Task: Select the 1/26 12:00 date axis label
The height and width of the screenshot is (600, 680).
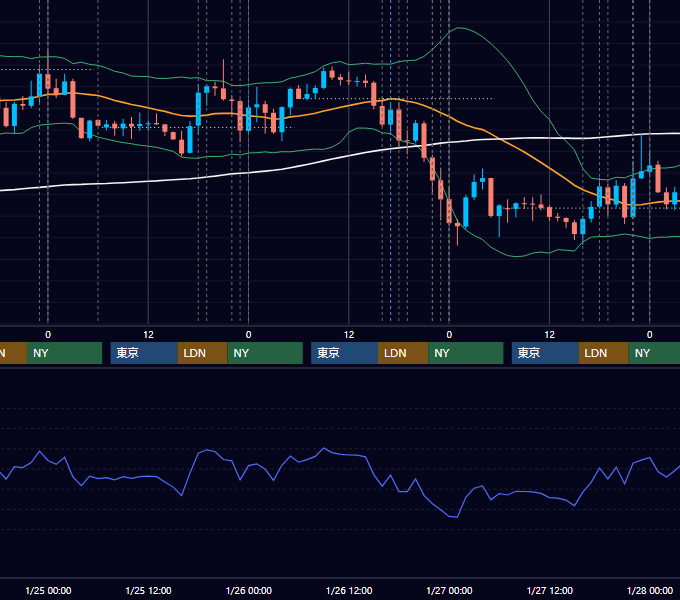Action: pyautogui.click(x=349, y=590)
